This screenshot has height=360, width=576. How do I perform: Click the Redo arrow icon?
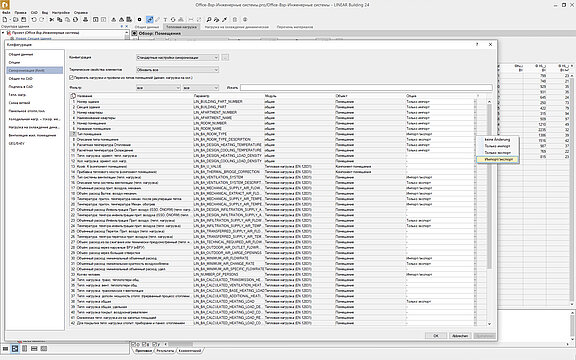[42, 19]
